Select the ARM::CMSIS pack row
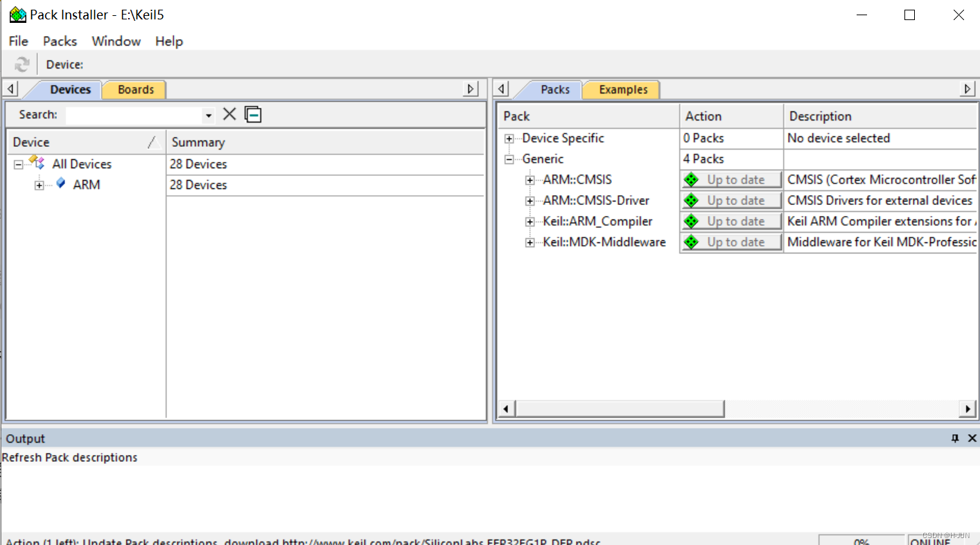Screen dimensions: 980x545 point(577,180)
